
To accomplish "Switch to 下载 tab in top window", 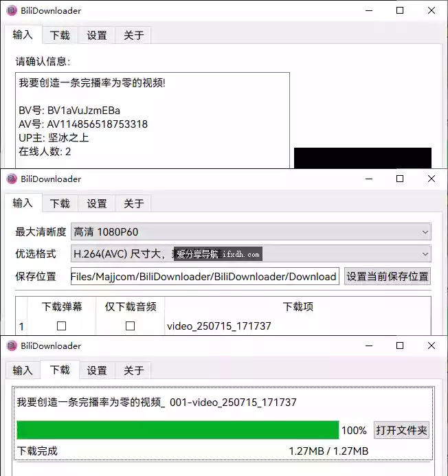I will pos(60,35).
